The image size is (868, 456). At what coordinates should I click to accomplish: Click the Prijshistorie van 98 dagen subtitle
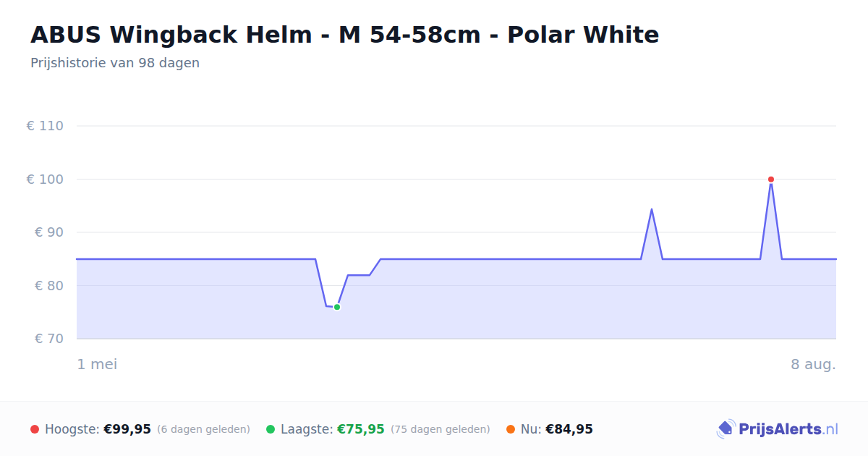tap(115, 63)
